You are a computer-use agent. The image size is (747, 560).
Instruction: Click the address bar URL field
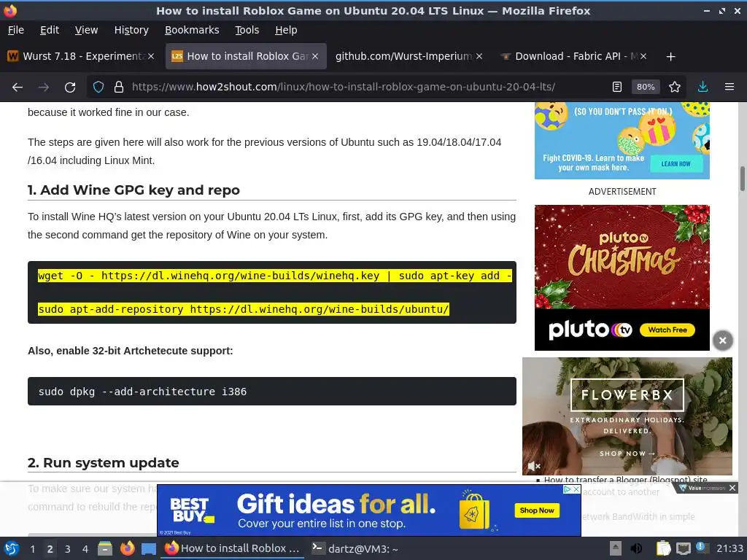coord(343,87)
